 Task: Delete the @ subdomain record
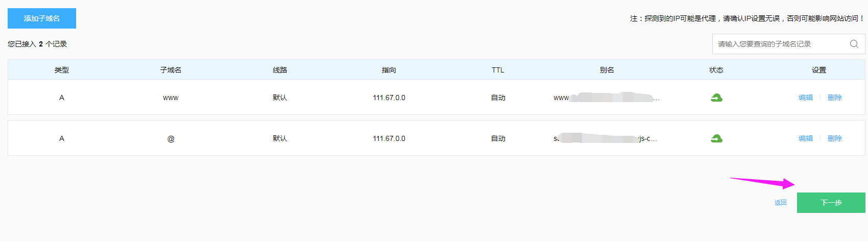(x=834, y=138)
